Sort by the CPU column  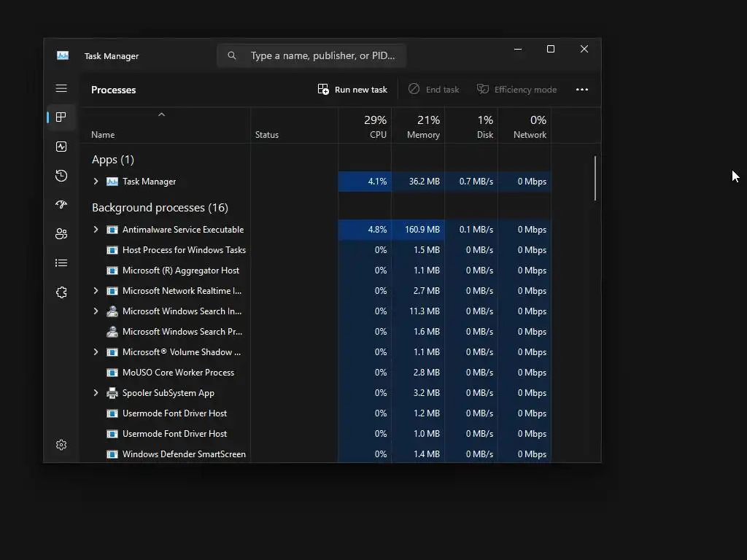click(365, 126)
